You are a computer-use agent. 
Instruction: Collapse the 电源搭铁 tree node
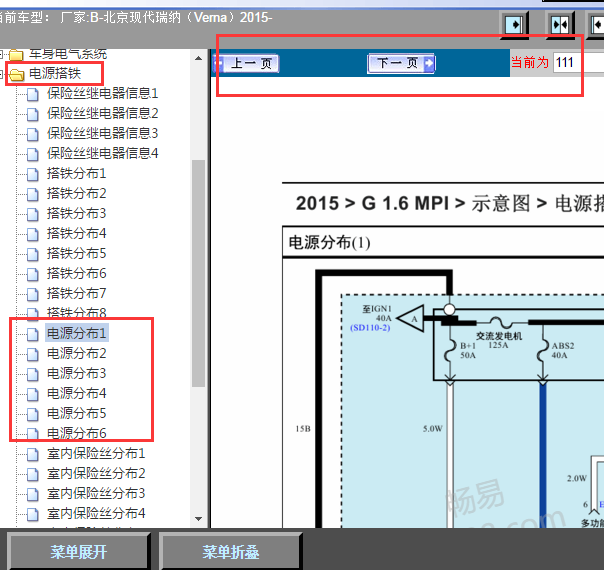(x=2, y=73)
